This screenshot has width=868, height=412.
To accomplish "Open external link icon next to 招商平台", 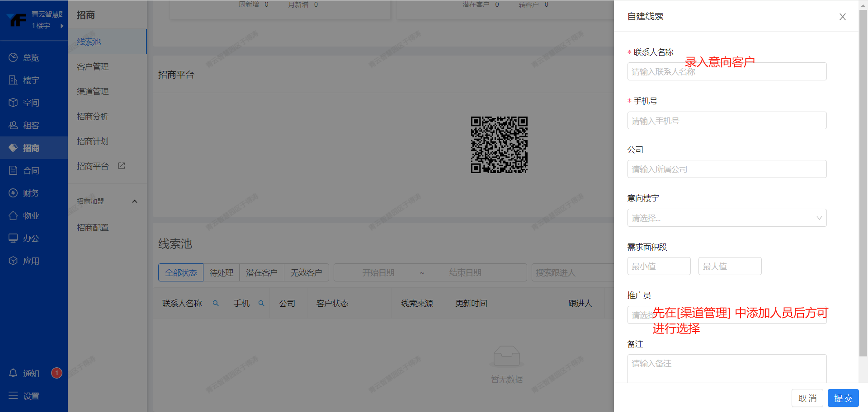I will point(122,166).
